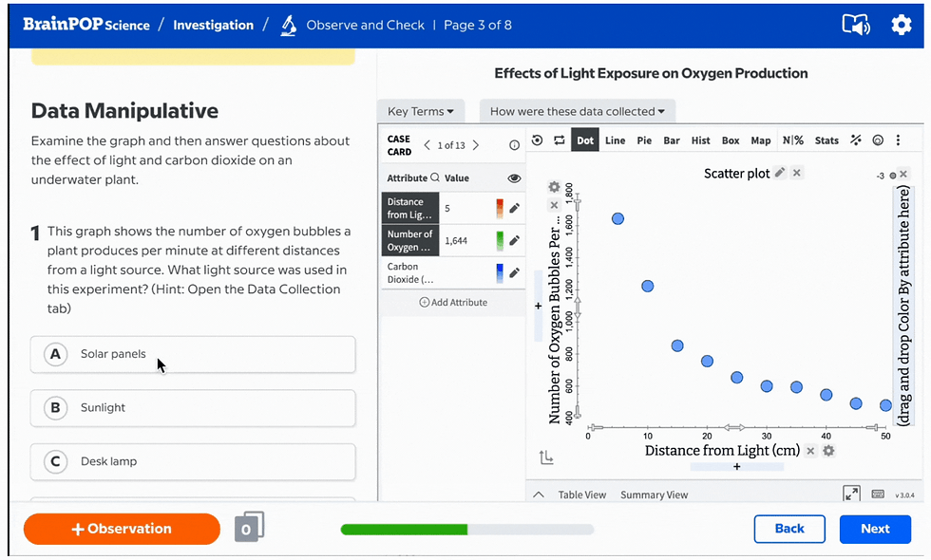Screen dimensions: 931x560
Task: Remove the y-axis attribute
Action: tap(554, 205)
